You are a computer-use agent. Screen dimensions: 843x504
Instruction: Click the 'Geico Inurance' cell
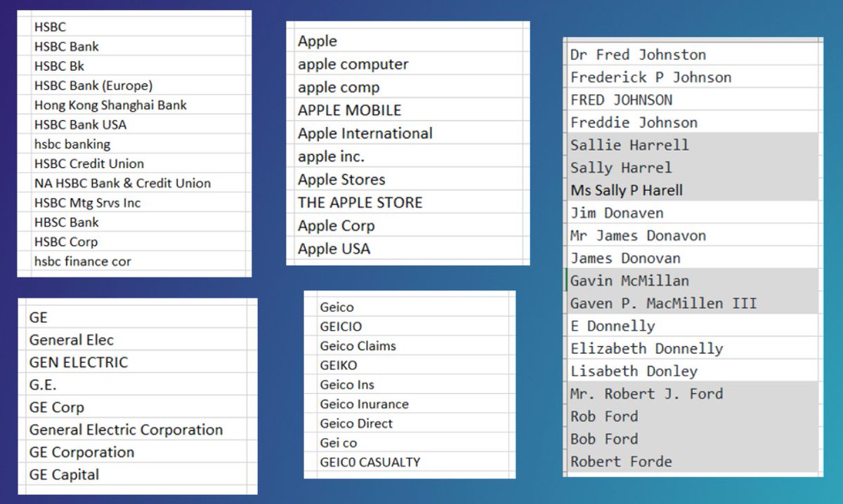[x=412, y=404]
